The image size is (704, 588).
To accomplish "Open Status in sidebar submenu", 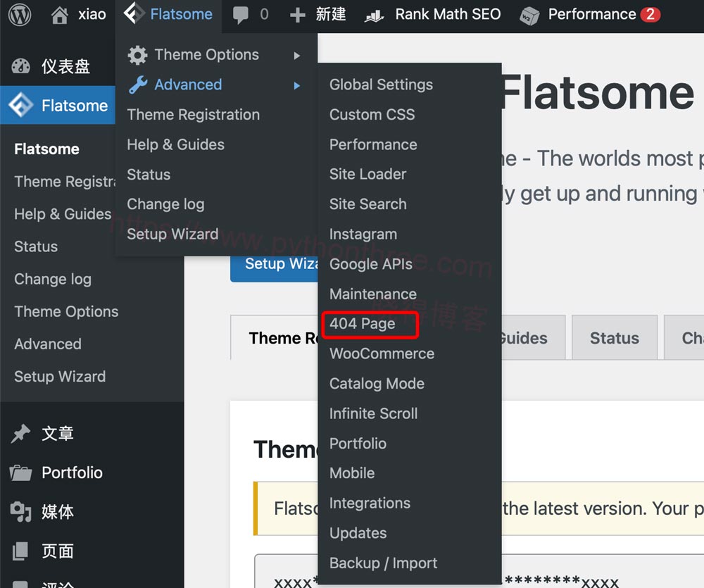I will 36,246.
